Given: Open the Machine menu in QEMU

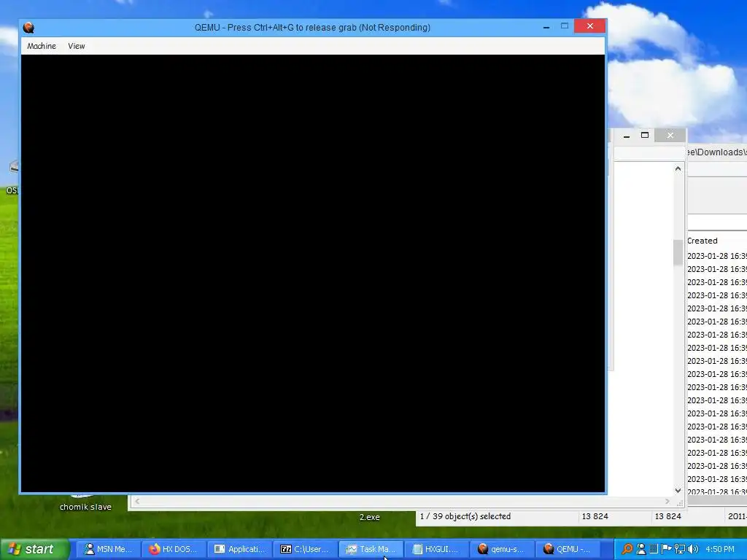Looking at the screenshot, I should click(x=42, y=46).
